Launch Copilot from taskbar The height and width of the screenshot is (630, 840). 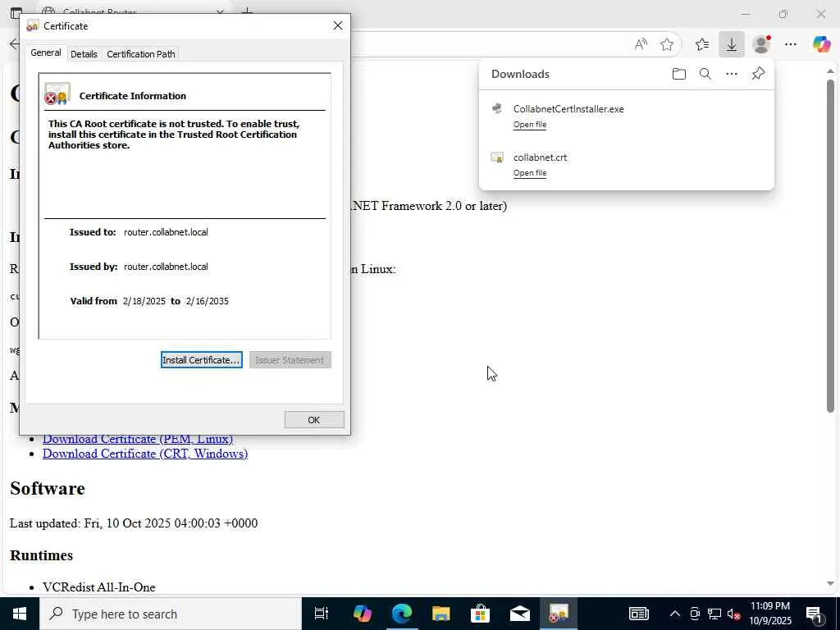(362, 614)
